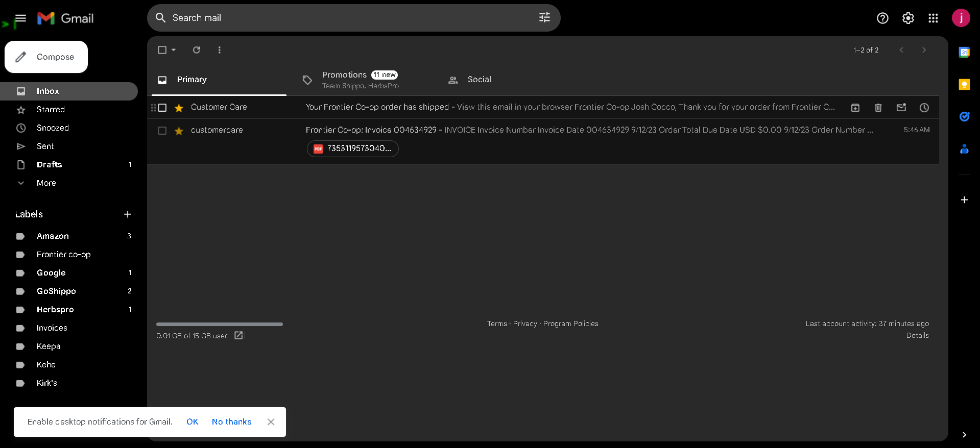Viewport: 980px width, 448px height.
Task: Open Google Keep side panel
Action: [964, 85]
